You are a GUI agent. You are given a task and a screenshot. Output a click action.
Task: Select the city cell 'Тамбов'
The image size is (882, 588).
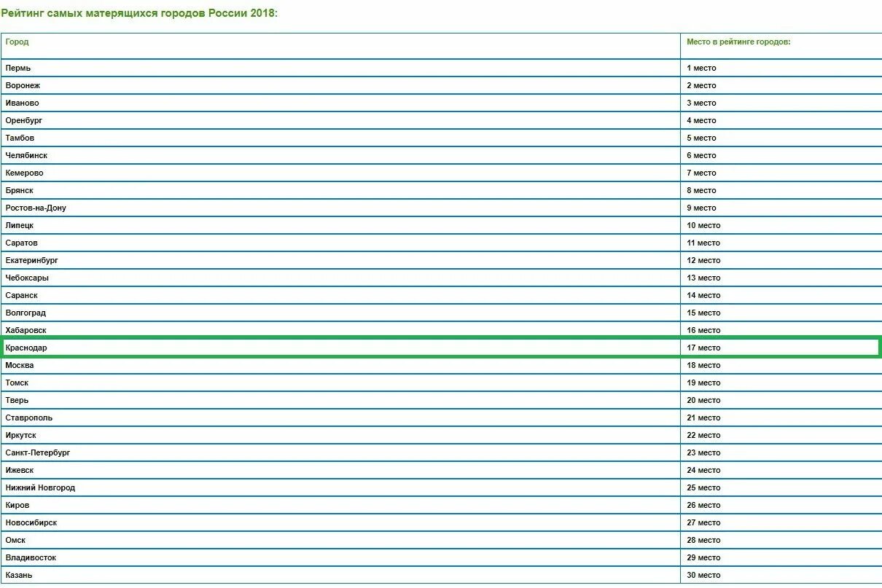point(340,138)
